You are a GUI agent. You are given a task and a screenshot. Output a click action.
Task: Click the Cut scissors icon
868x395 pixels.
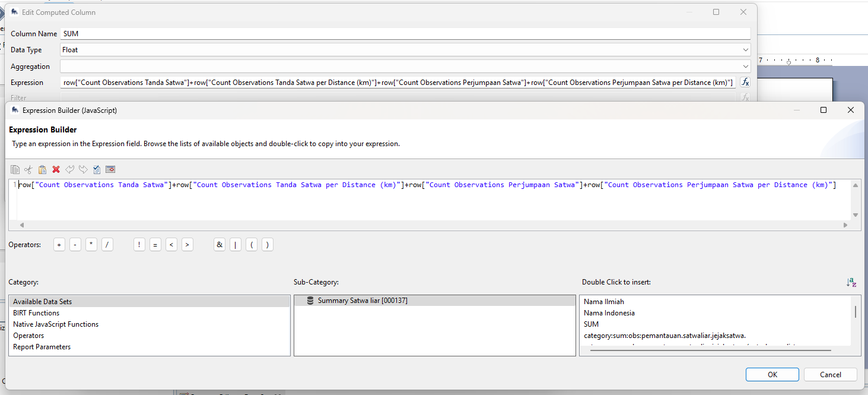tap(28, 169)
